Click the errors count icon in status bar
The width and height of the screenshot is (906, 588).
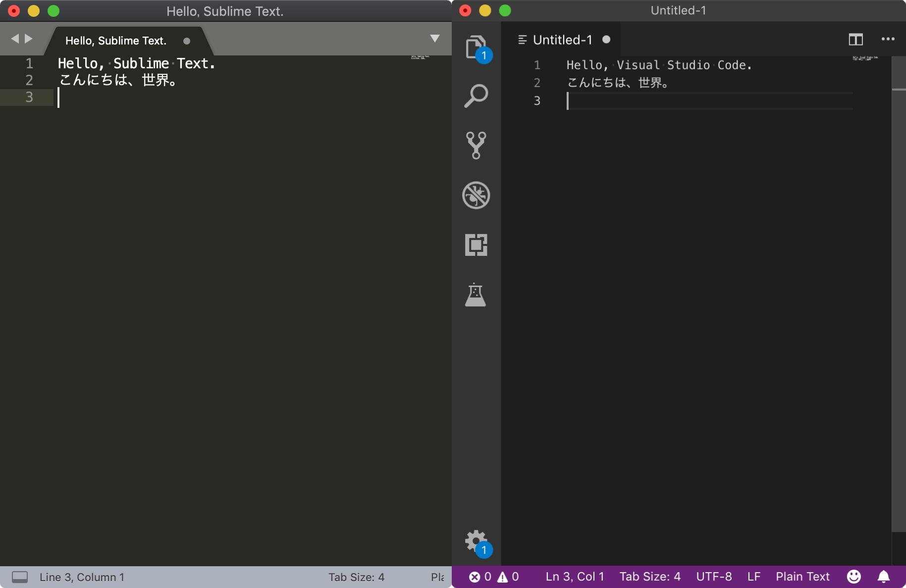[x=480, y=577]
